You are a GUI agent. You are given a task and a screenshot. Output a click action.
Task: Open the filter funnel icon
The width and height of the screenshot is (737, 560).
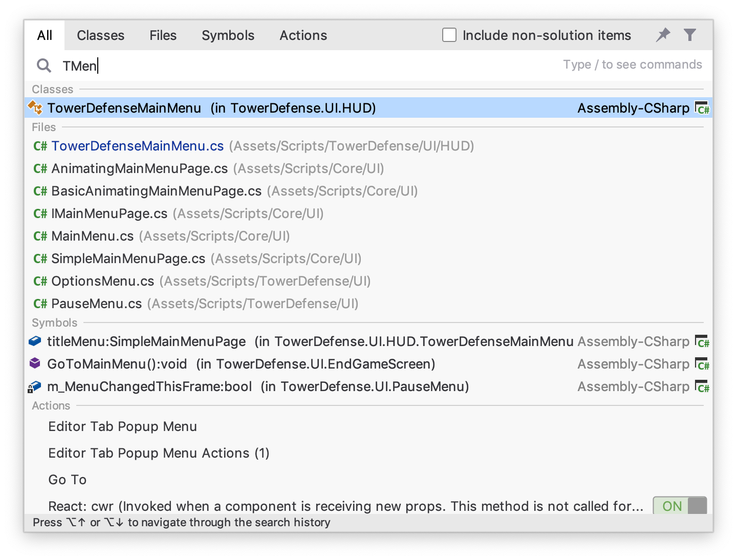pos(690,35)
